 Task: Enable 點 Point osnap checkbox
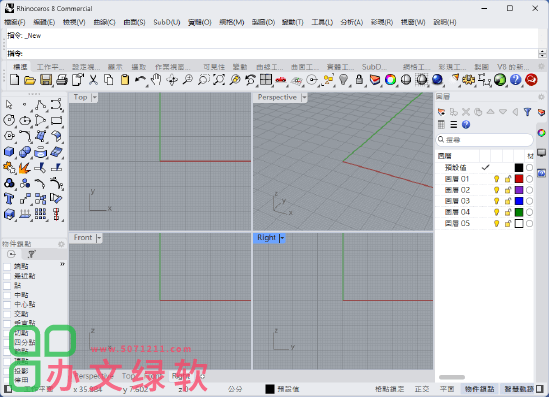click(x=7, y=285)
